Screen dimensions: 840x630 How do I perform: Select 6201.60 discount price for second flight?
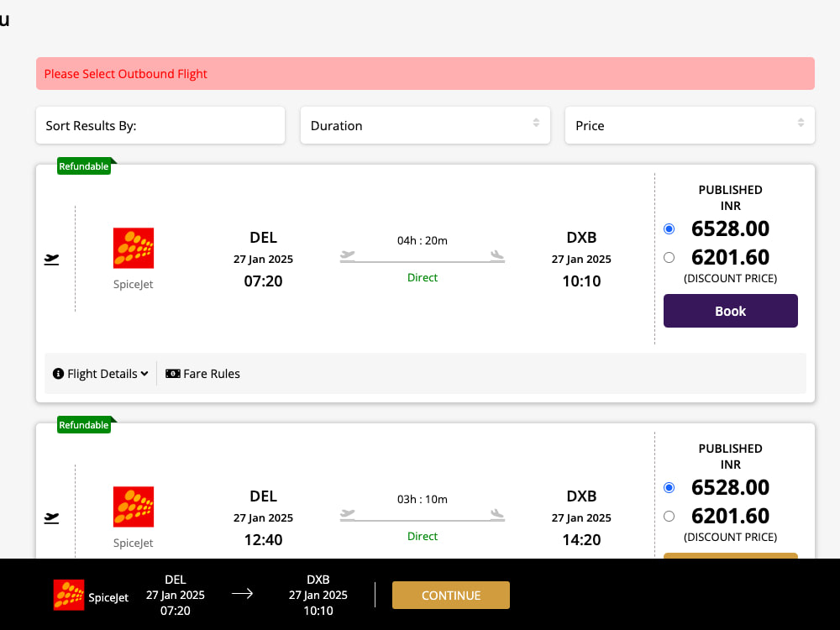coord(669,517)
